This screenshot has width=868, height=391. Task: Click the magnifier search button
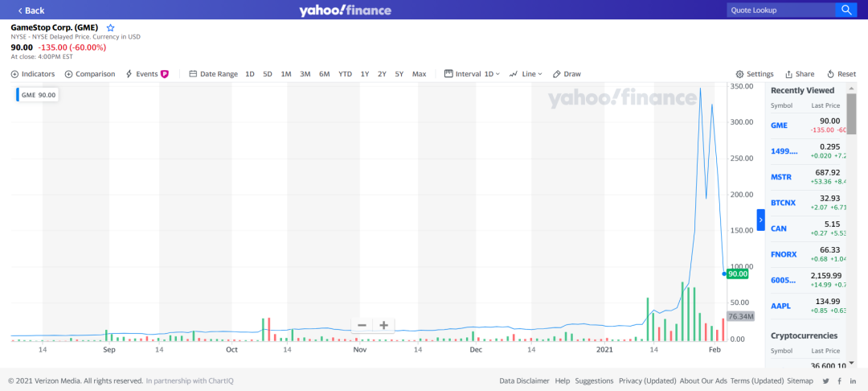[x=845, y=10]
